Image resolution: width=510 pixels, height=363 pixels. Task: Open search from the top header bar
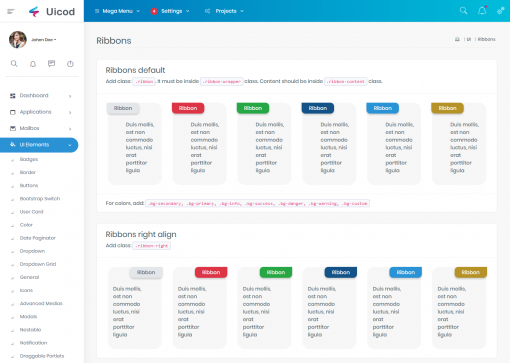click(x=463, y=11)
